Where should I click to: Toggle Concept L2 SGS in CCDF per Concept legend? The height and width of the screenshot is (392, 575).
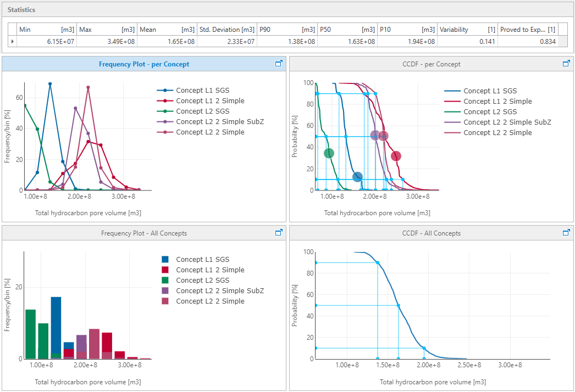coord(490,112)
